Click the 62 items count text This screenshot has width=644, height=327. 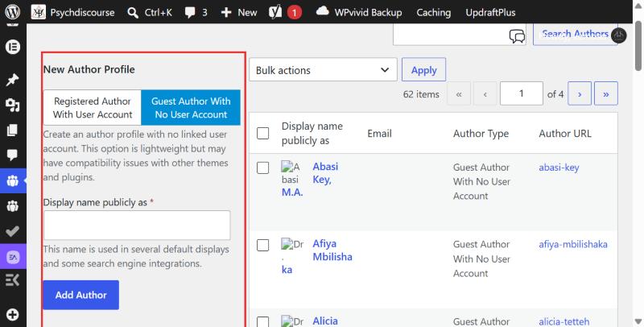click(421, 94)
